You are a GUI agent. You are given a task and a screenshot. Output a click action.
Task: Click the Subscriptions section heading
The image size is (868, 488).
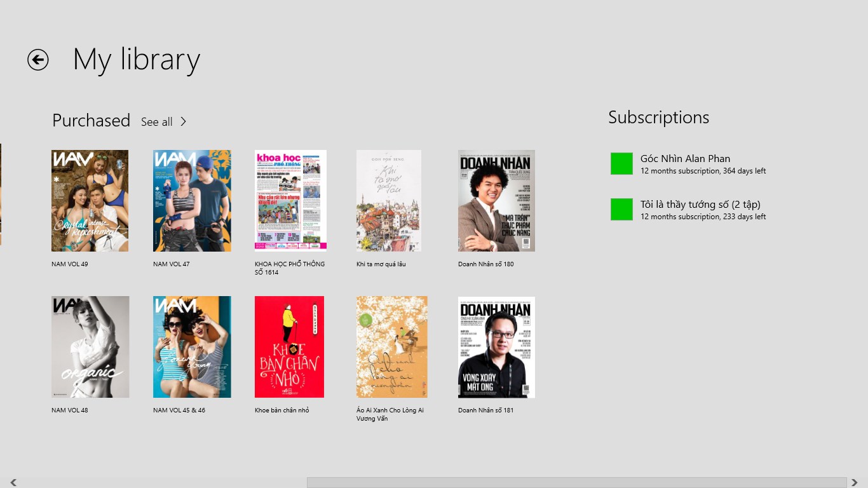tap(658, 118)
